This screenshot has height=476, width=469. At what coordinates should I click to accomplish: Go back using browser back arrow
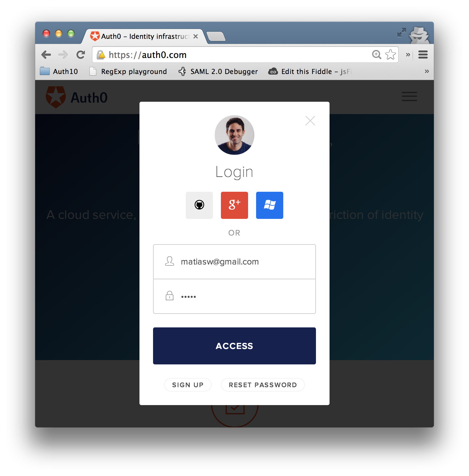[x=46, y=55]
